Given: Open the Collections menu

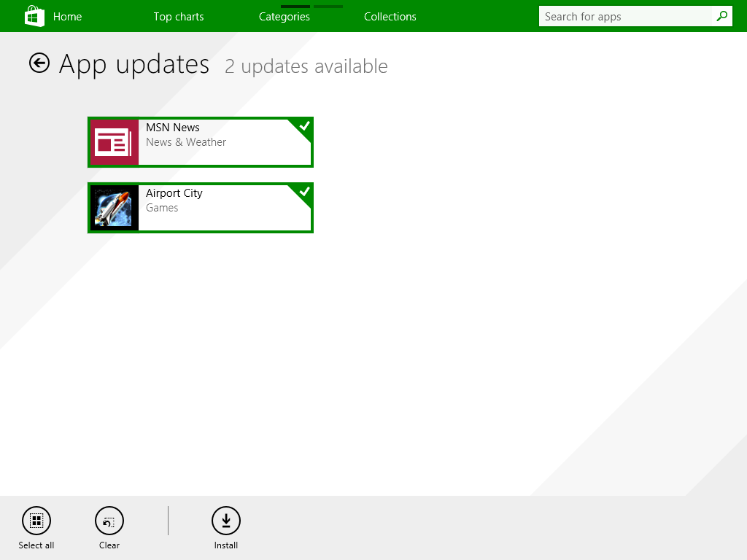Looking at the screenshot, I should 390,17.
